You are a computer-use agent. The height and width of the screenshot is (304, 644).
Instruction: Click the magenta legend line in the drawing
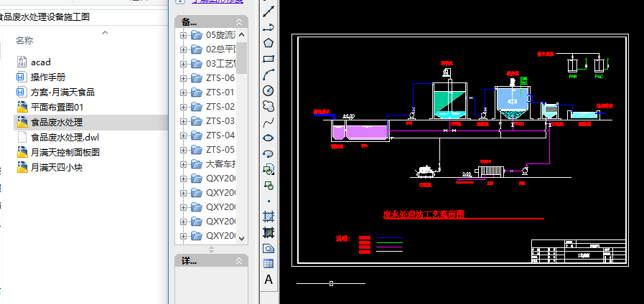click(389, 247)
